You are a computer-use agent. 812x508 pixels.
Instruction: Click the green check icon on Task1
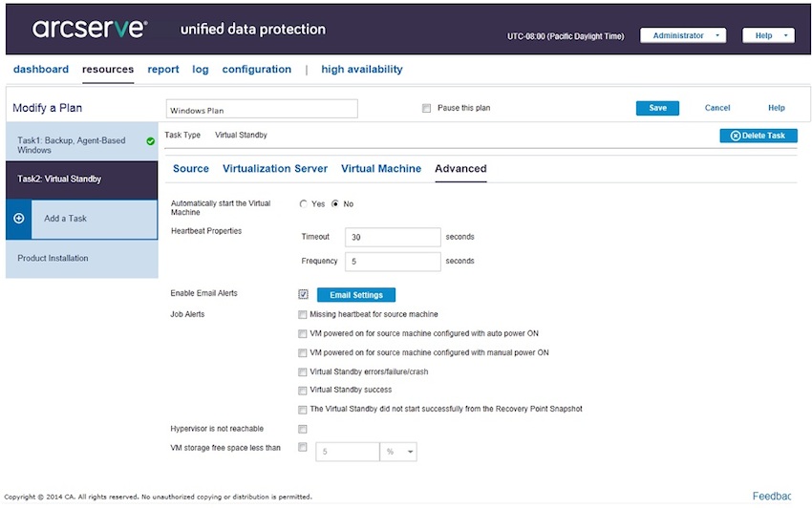click(x=150, y=141)
